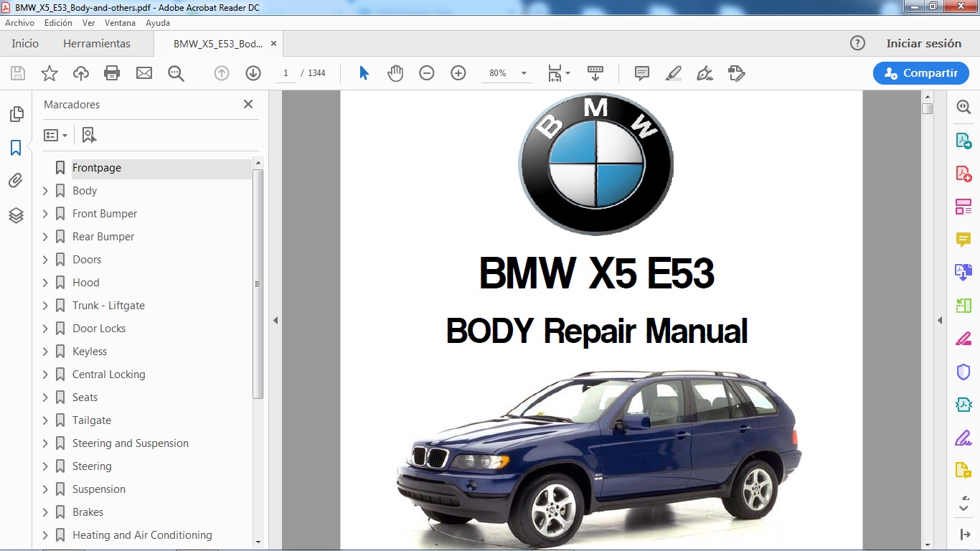The width and height of the screenshot is (980, 551).
Task: Switch to the Inicio tab
Action: 25,43
